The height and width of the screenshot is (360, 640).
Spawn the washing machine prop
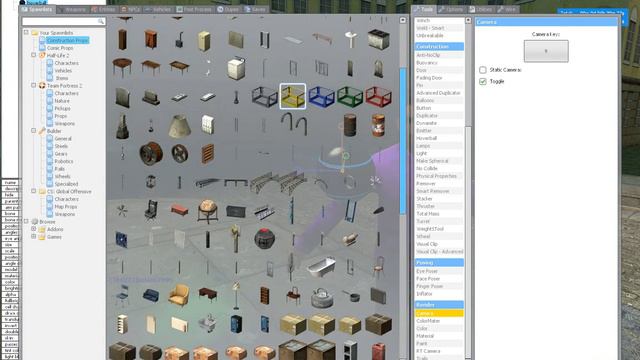[x=236, y=68]
